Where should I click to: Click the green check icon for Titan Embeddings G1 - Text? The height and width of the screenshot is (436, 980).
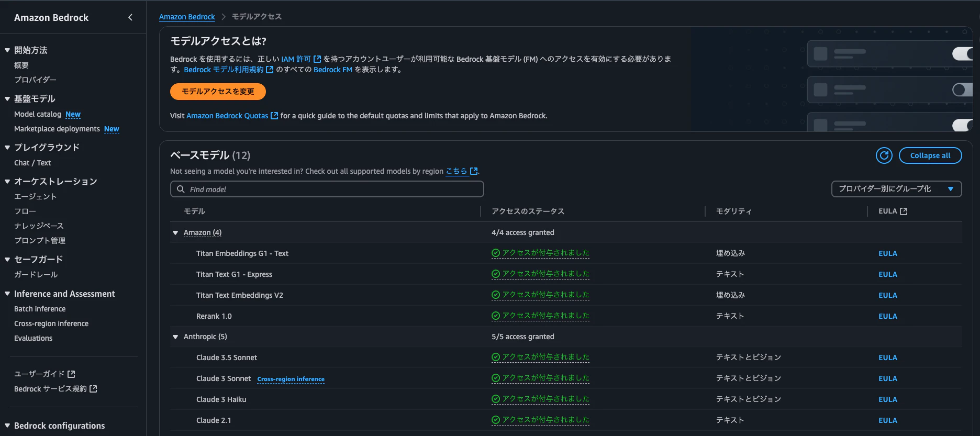point(496,253)
